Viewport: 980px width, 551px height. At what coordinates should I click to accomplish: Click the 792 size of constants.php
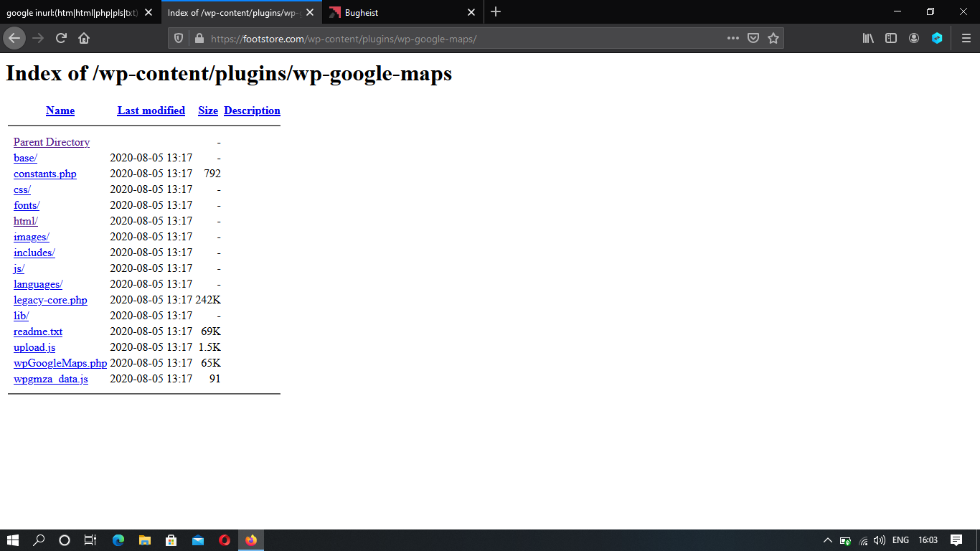tap(212, 174)
